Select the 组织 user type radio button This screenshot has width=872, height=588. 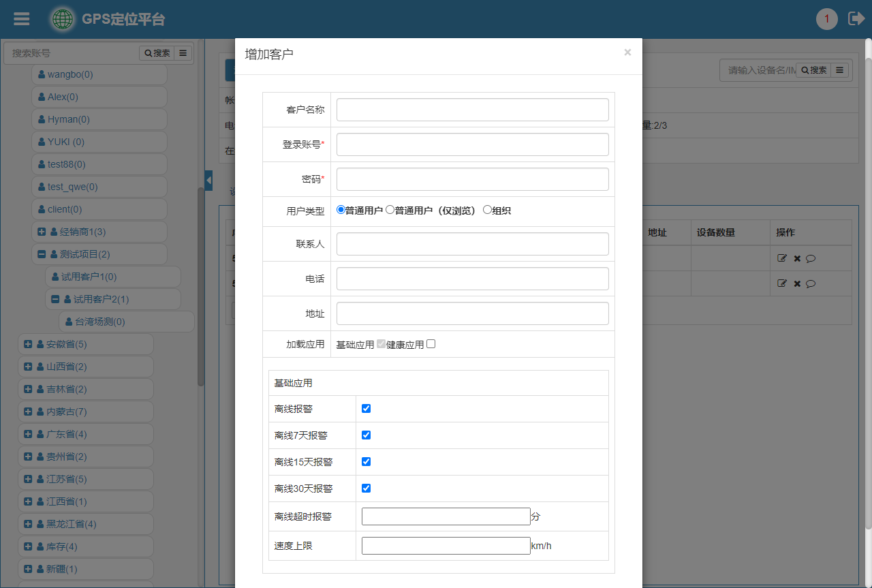coord(487,210)
